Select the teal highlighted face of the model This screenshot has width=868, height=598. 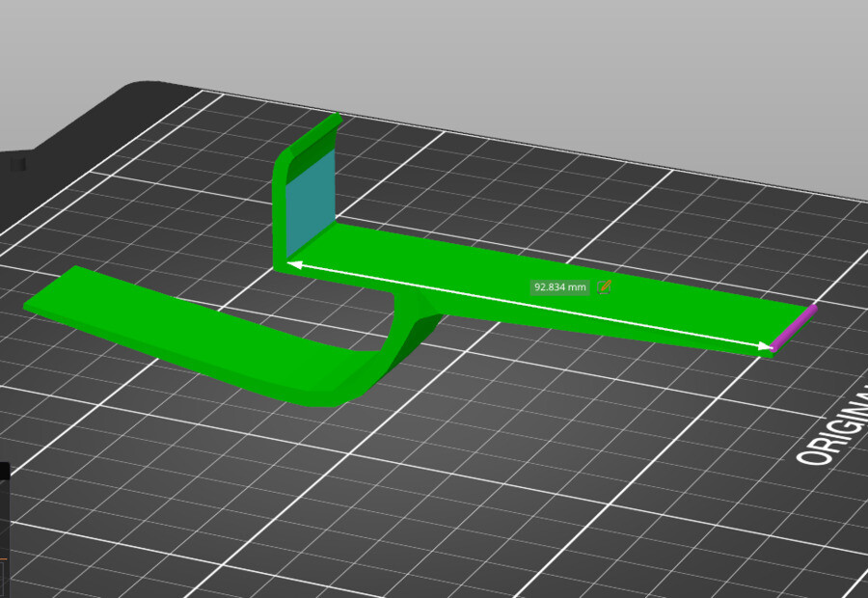310,204
